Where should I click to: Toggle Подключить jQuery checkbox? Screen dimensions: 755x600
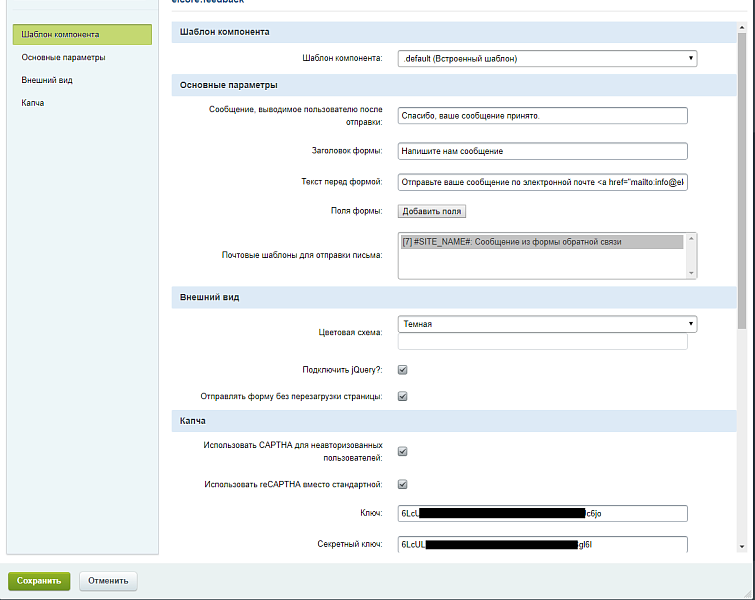[x=403, y=369]
